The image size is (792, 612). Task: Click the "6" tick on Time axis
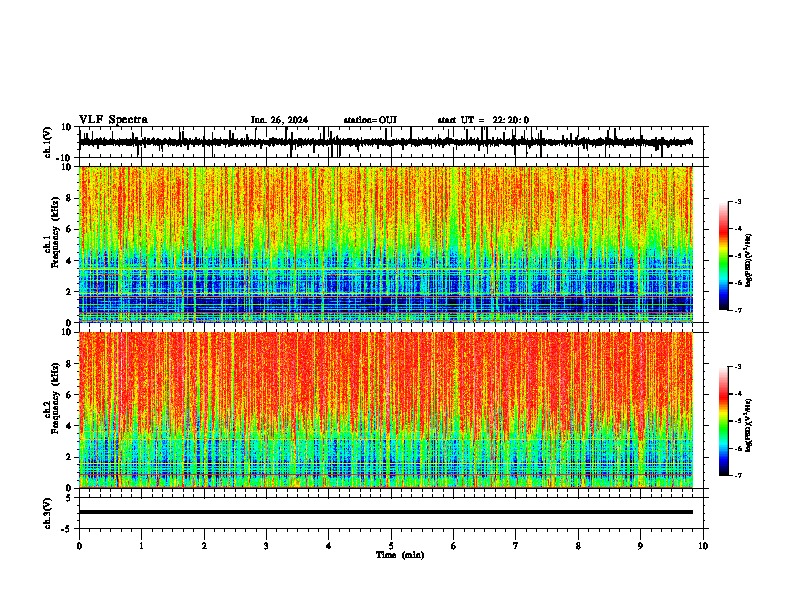(x=453, y=546)
